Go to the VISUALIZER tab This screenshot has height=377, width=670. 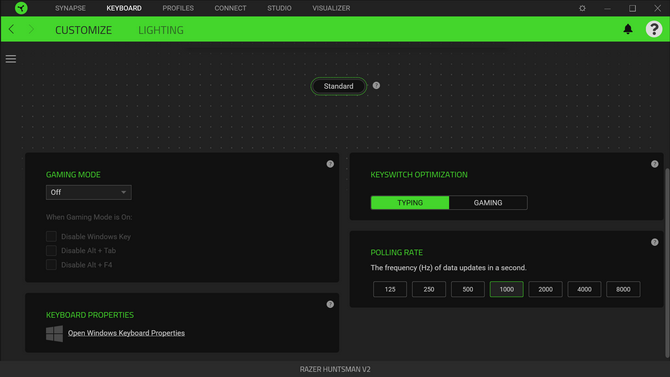[x=331, y=8]
